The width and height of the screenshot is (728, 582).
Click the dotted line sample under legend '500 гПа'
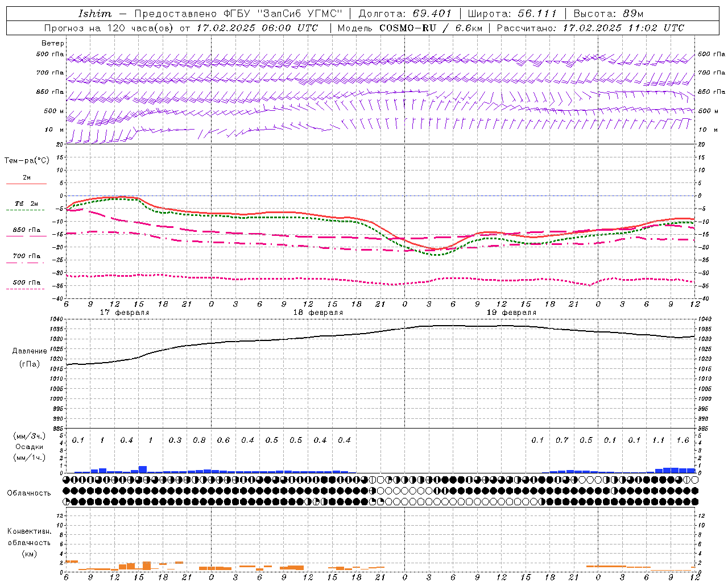pyautogui.click(x=26, y=289)
